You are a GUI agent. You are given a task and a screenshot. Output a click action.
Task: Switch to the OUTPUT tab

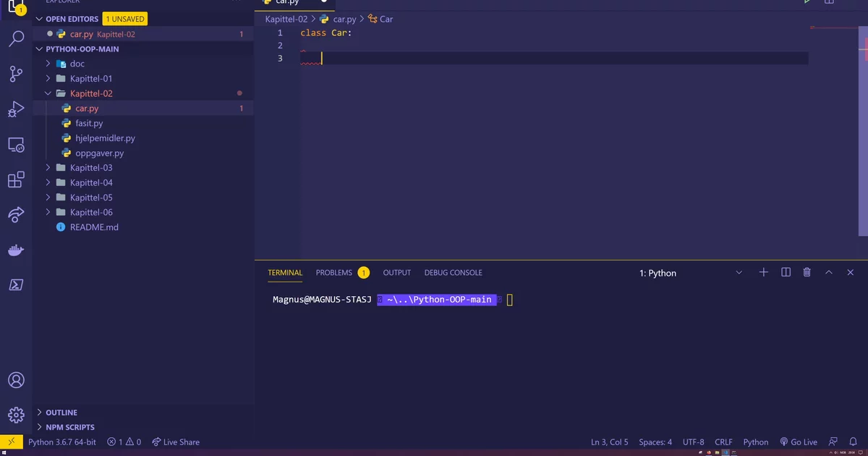396,273
